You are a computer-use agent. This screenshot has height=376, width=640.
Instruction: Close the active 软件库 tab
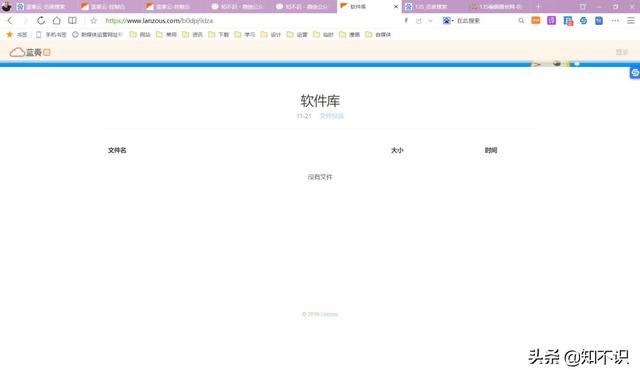pyautogui.click(x=396, y=7)
